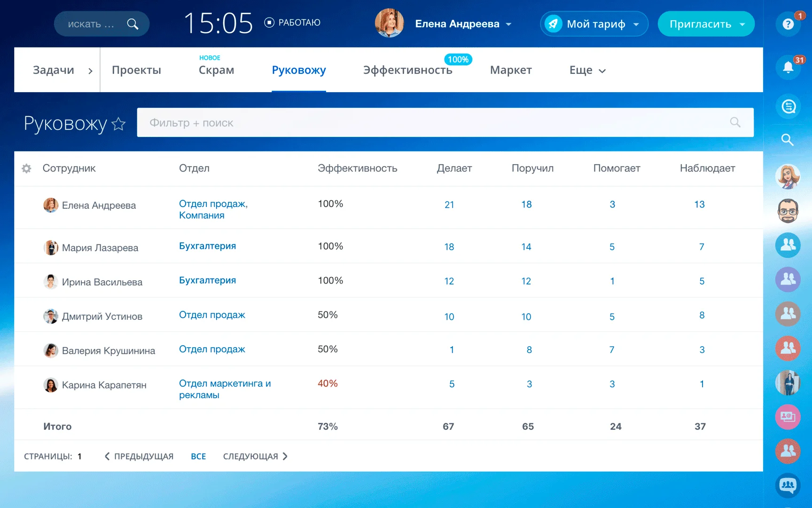
Task: Stop work status via РАБОТАЮ stop icon
Action: click(x=269, y=22)
